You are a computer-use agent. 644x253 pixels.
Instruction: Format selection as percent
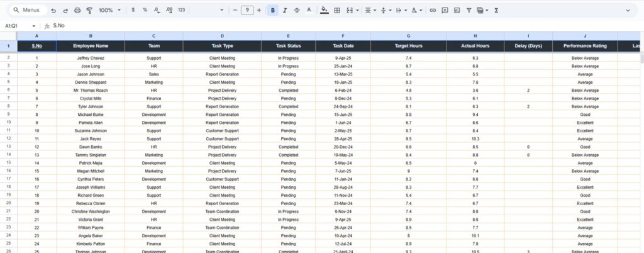(145, 10)
